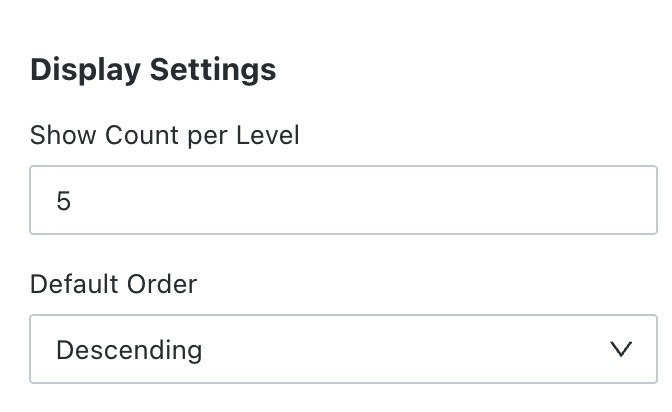The image size is (672, 412).
Task: Expand the Descending combo box
Action: pos(343,349)
